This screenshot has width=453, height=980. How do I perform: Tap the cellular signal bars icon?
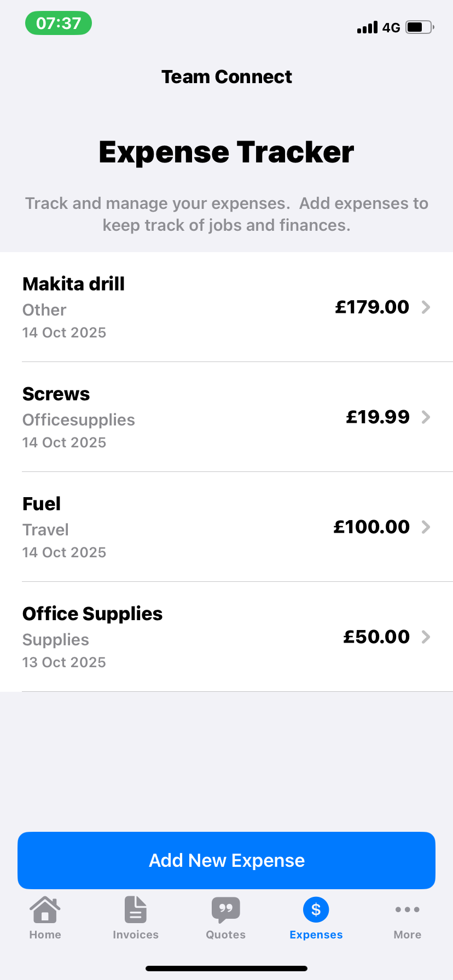[x=367, y=27]
